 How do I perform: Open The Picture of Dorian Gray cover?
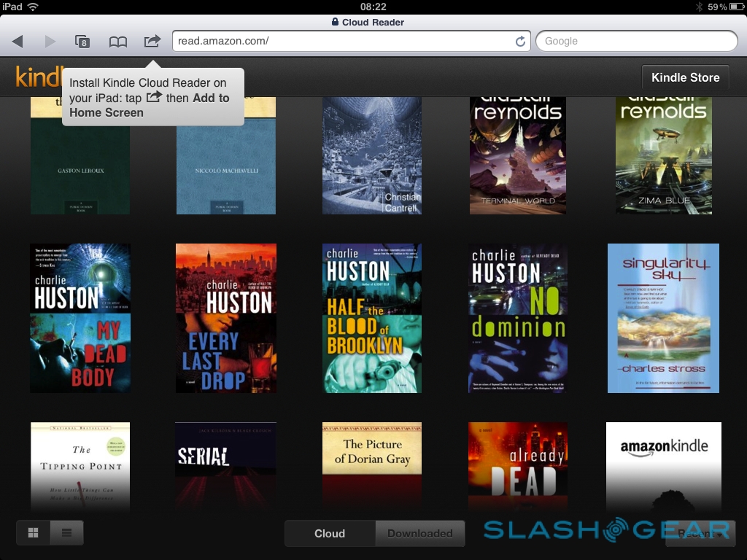pos(371,467)
